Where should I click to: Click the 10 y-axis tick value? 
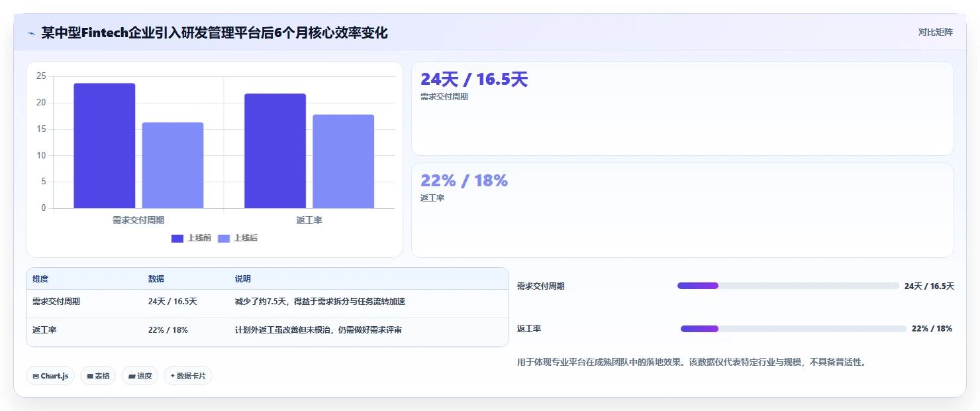coord(41,156)
